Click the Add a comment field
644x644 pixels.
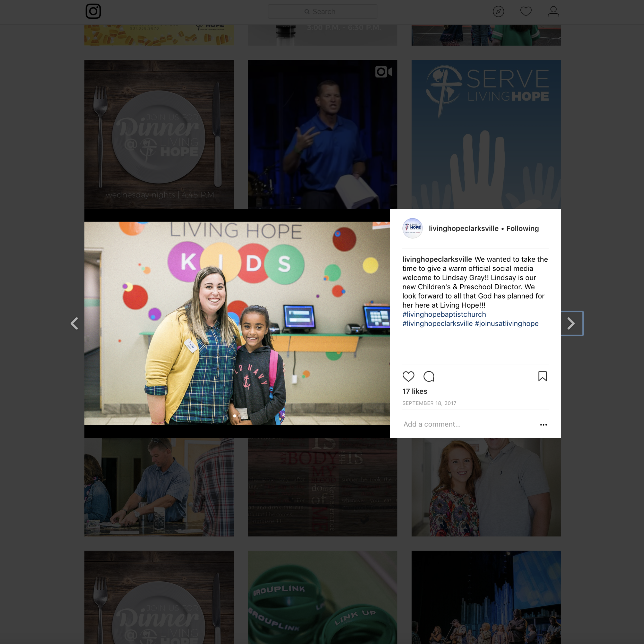432,424
